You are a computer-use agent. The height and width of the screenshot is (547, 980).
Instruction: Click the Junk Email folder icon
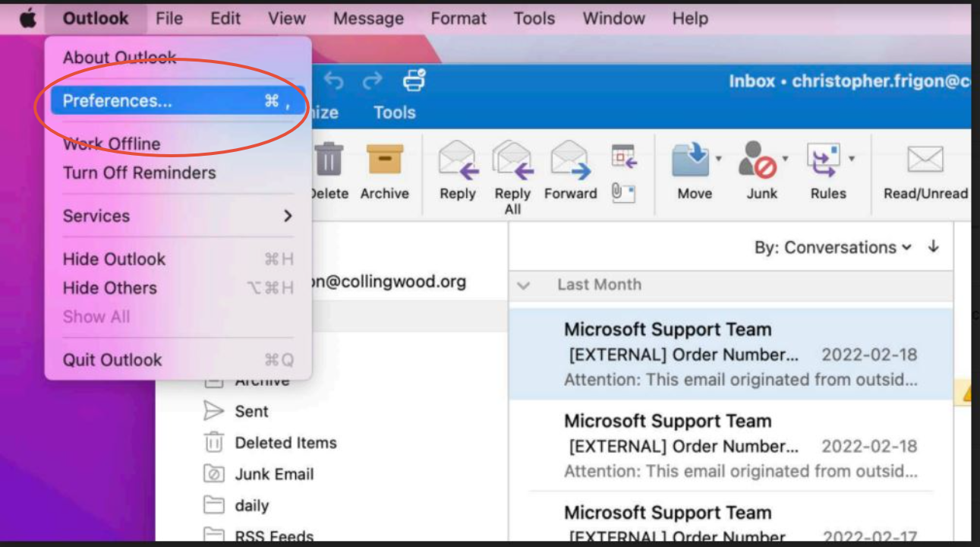click(x=214, y=474)
